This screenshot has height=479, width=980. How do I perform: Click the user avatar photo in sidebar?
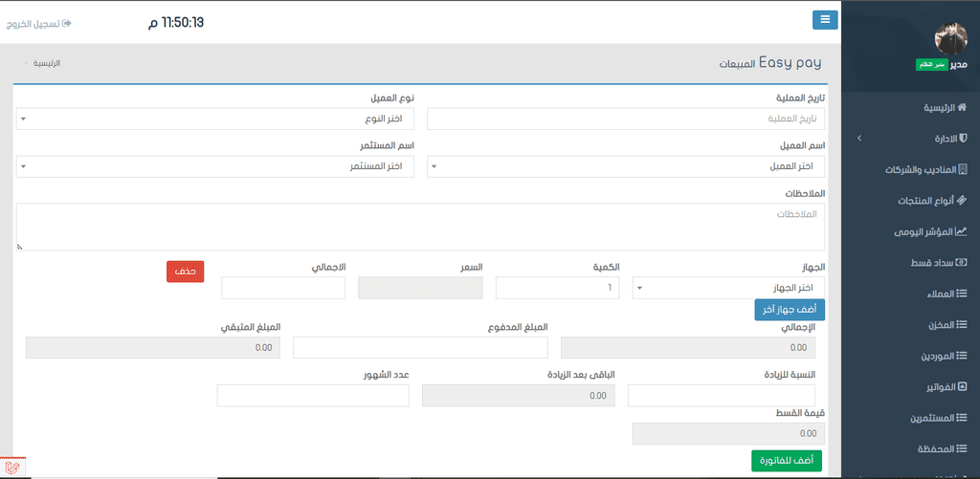[x=950, y=38]
